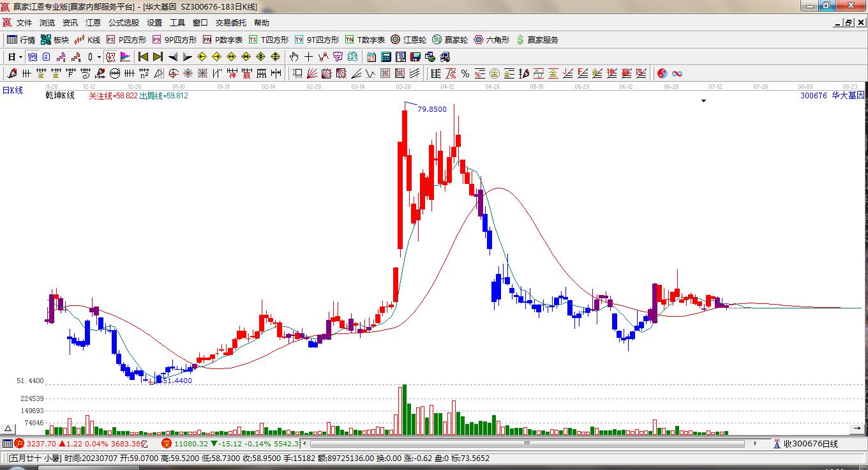868x470 pixels.
Task: Select the crosshair cursor tool
Action: pyautogui.click(x=308, y=57)
